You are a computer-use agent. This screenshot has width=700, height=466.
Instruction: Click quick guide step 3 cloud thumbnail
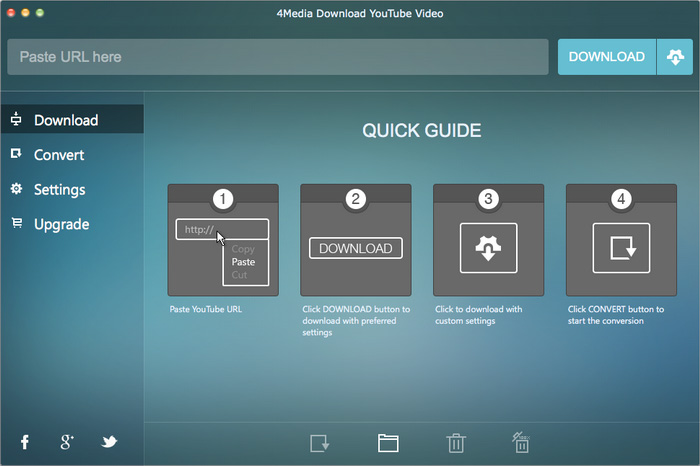tap(488, 240)
